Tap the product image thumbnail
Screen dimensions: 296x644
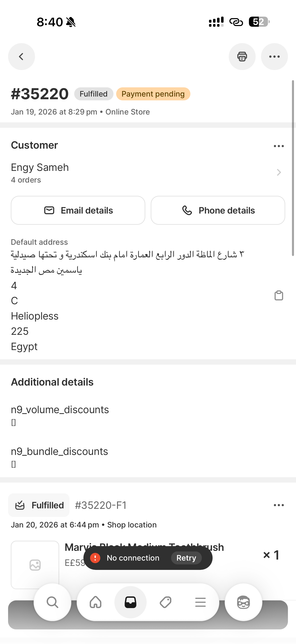[x=35, y=565]
